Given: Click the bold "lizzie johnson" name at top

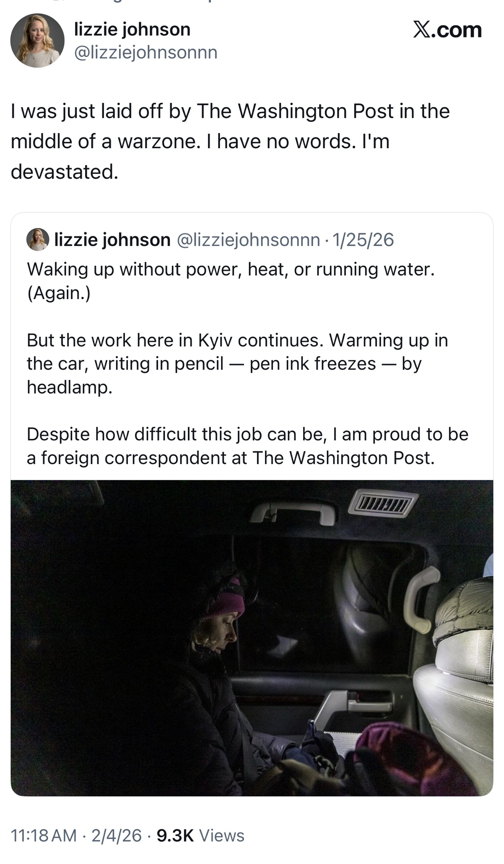Looking at the screenshot, I should coord(132,29).
